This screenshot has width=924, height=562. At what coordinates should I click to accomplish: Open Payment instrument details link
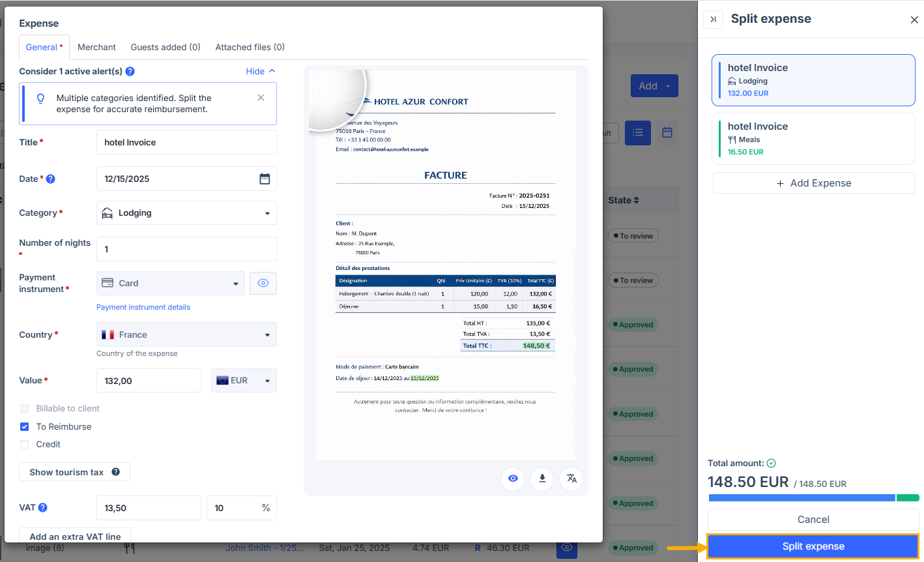coord(143,307)
